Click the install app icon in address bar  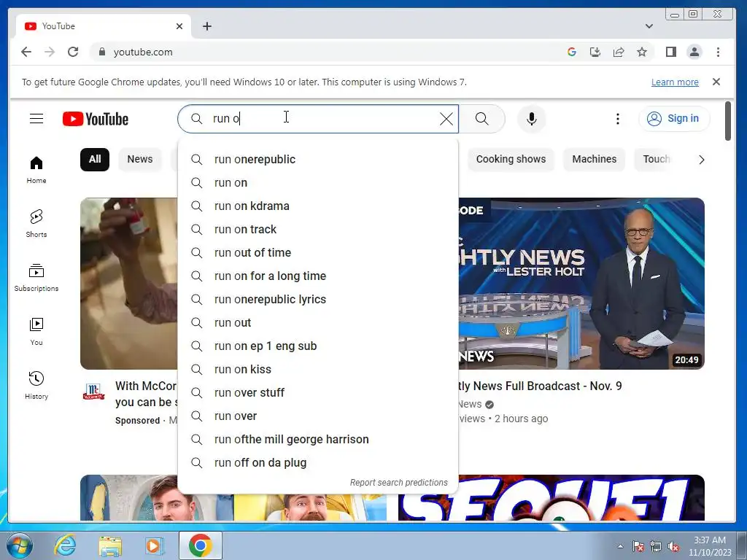click(x=595, y=52)
